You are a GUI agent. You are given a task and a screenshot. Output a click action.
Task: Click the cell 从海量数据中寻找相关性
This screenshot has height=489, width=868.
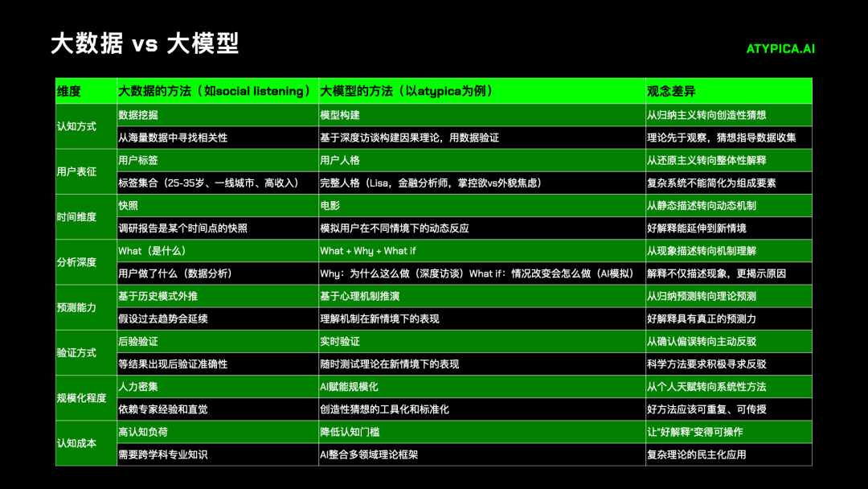[218, 138]
